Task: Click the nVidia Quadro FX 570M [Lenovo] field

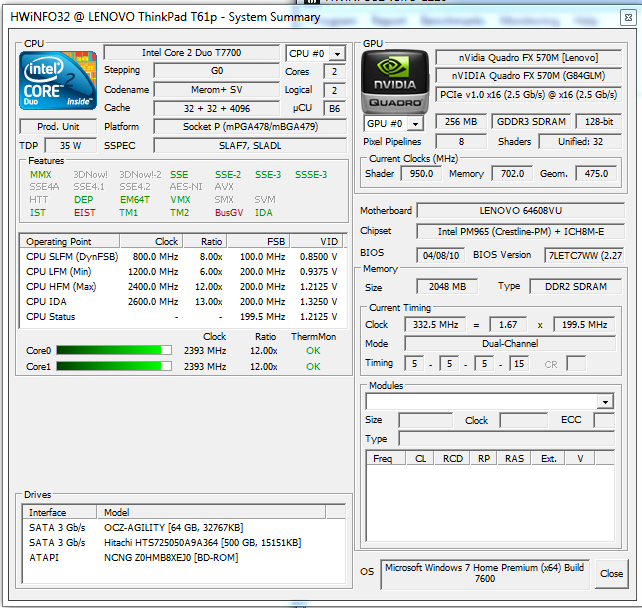Action: coord(529,58)
